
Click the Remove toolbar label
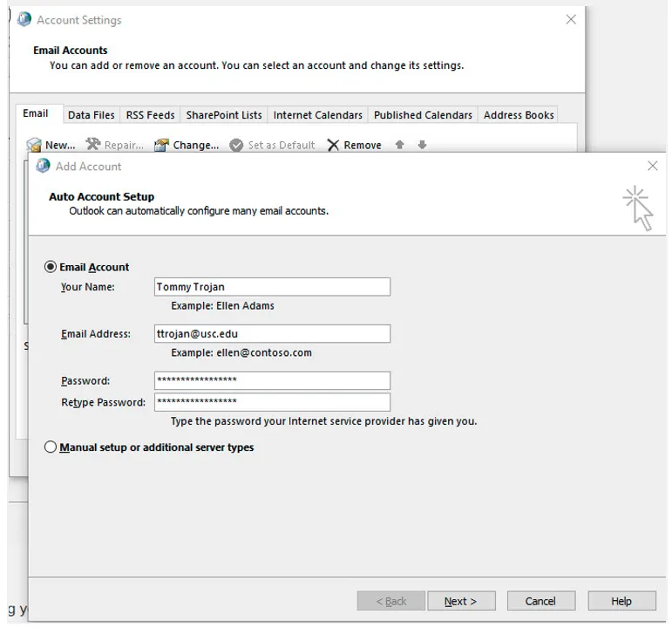pyautogui.click(x=363, y=146)
